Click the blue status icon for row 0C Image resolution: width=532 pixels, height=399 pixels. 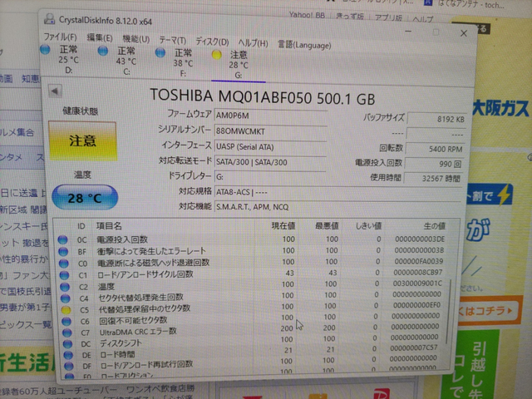coord(62,239)
